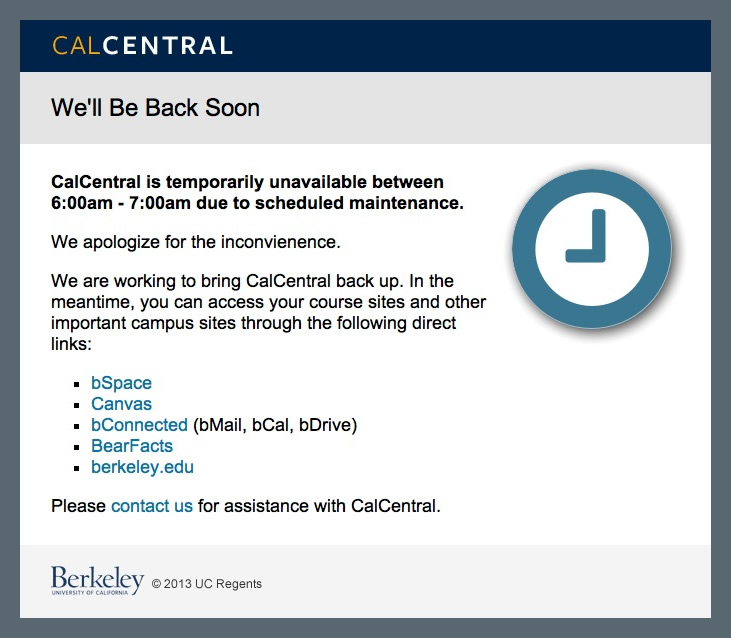Visit the berkeley.edu link
This screenshot has width=731, height=638.
pyautogui.click(x=142, y=467)
